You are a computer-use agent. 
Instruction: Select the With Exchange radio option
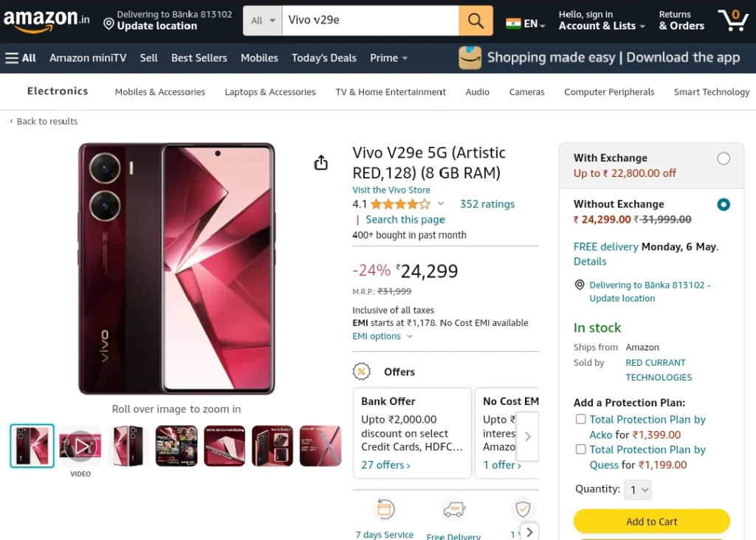tap(723, 159)
